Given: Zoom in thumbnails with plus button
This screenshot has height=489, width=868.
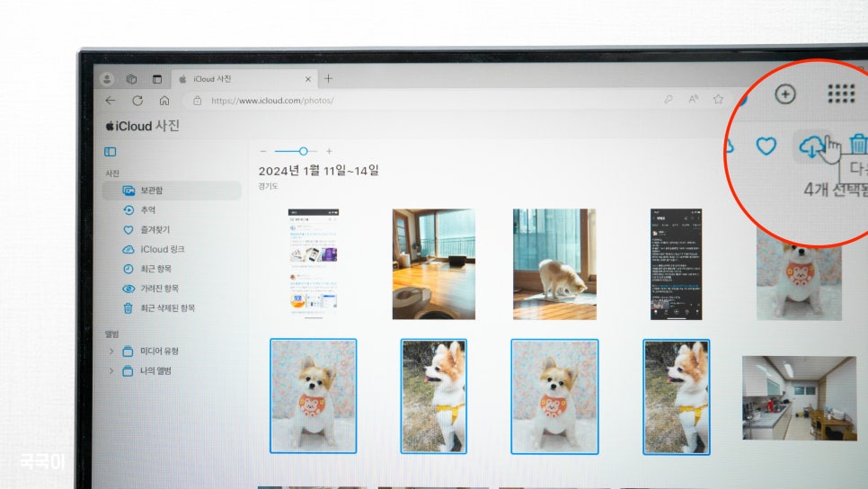Looking at the screenshot, I should tap(329, 151).
